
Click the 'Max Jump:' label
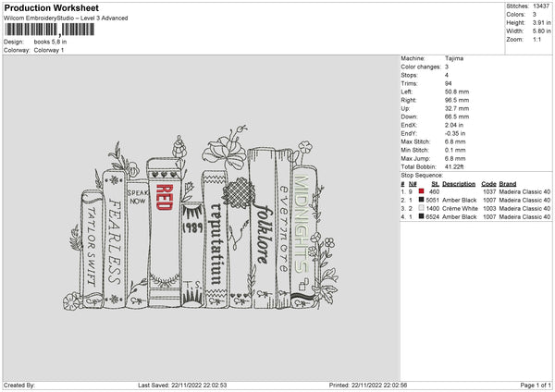click(415, 158)
